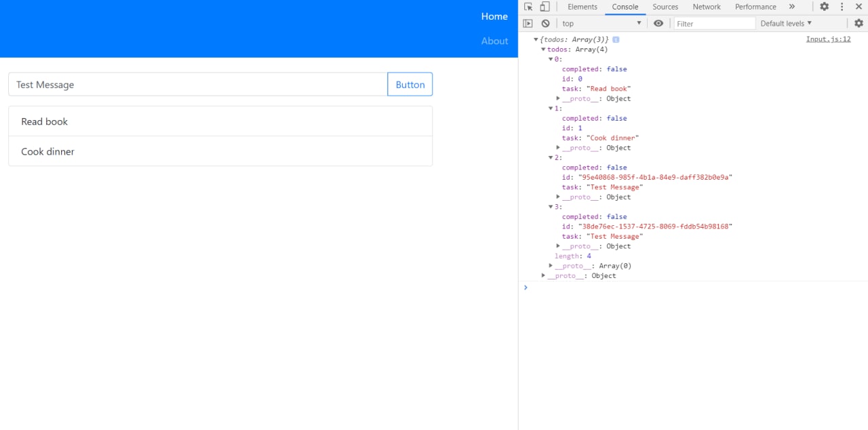Viewport: 868px width, 430px height.
Task: Open the top JavaScript context dropdown
Action: click(x=601, y=23)
